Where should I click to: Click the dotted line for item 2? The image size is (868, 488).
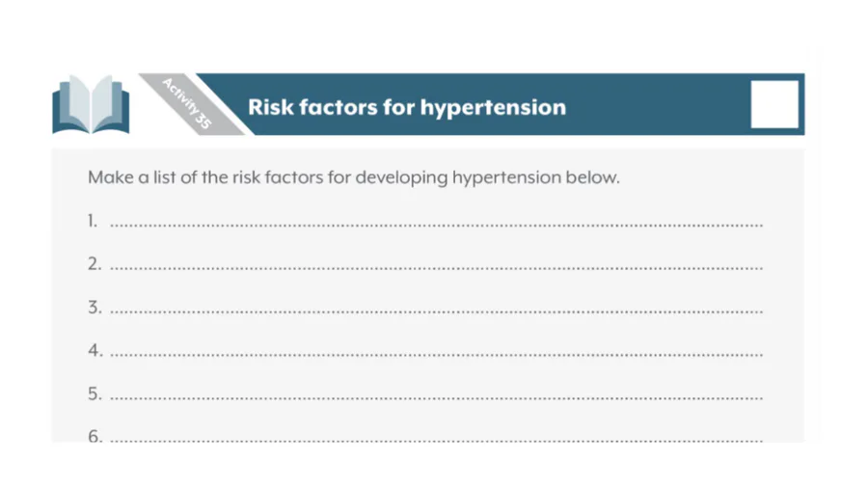tap(436, 268)
